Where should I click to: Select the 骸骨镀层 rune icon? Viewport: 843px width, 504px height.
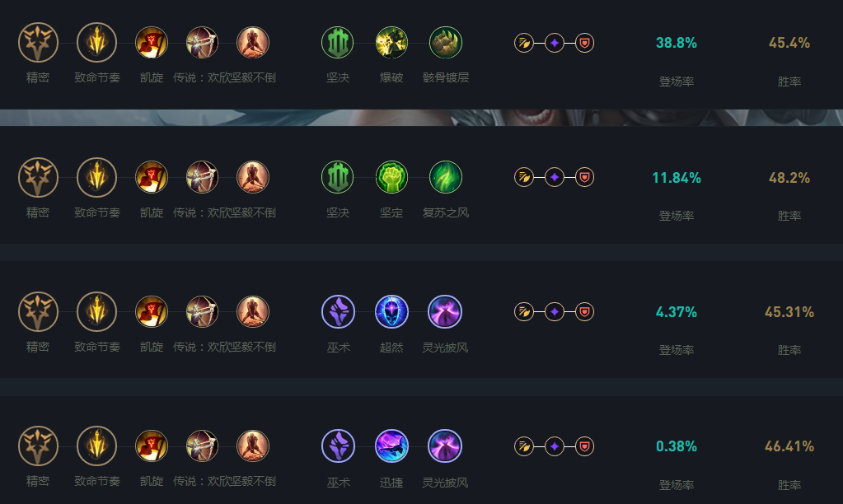446,43
